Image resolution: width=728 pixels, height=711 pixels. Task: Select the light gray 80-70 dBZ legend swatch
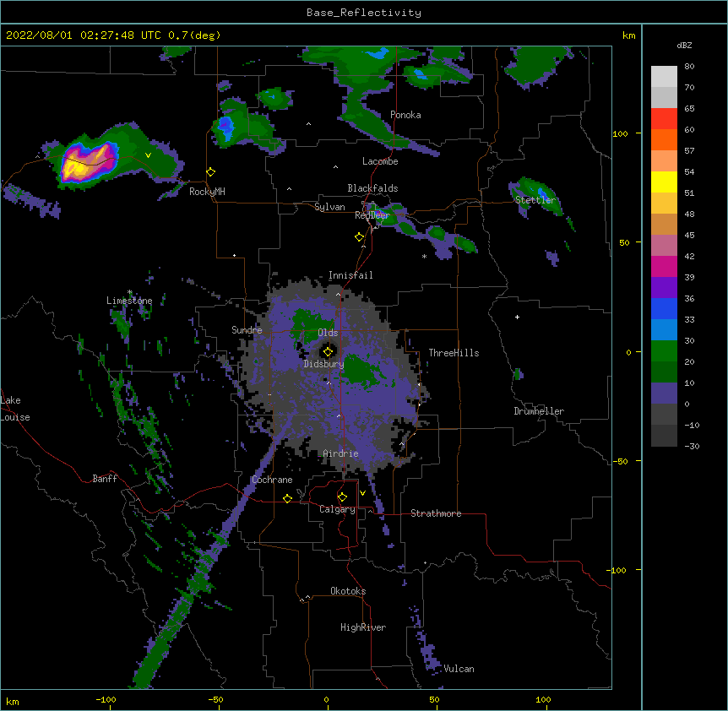pyautogui.click(x=664, y=77)
